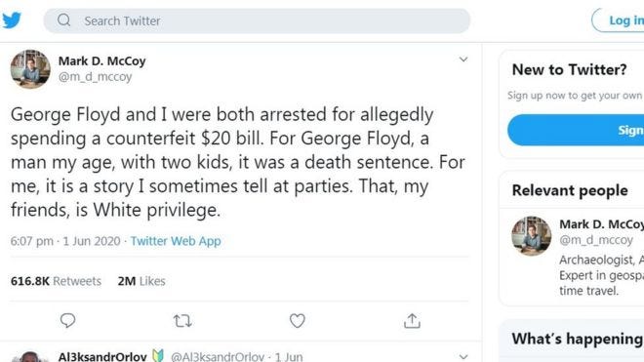Click the verified badge next to Al3ksandrOrlov
Viewport: 644px width, 362px height.
(158, 355)
